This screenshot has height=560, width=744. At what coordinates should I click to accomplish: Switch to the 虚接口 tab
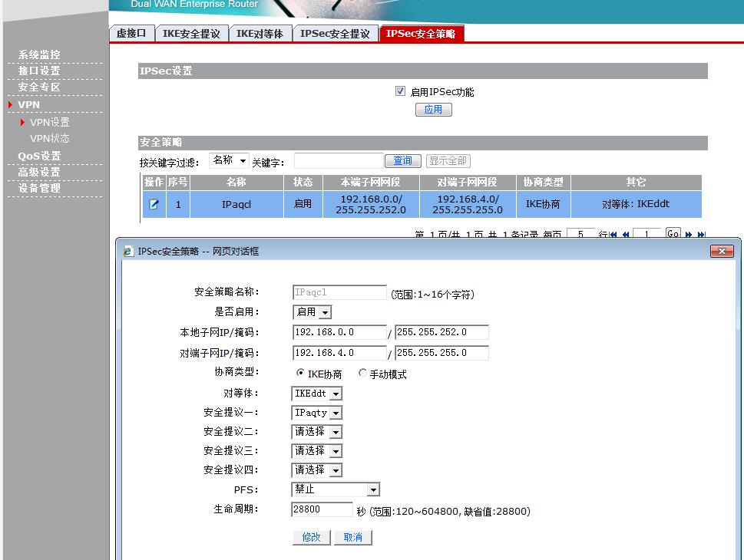coord(132,34)
